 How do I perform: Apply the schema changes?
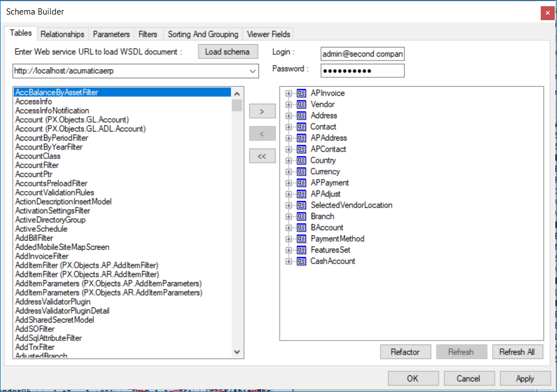[x=525, y=379]
